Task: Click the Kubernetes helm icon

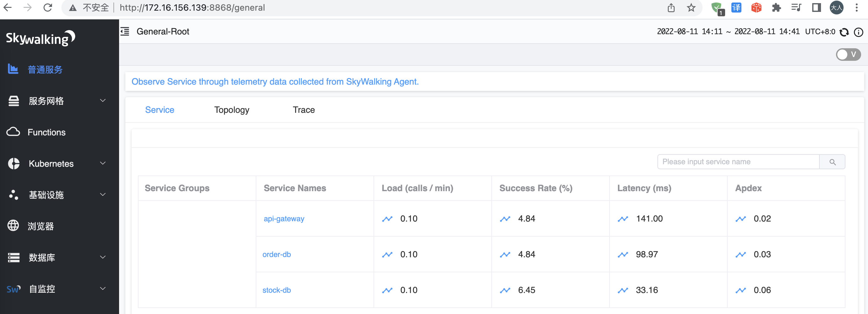Action: pyautogui.click(x=13, y=163)
